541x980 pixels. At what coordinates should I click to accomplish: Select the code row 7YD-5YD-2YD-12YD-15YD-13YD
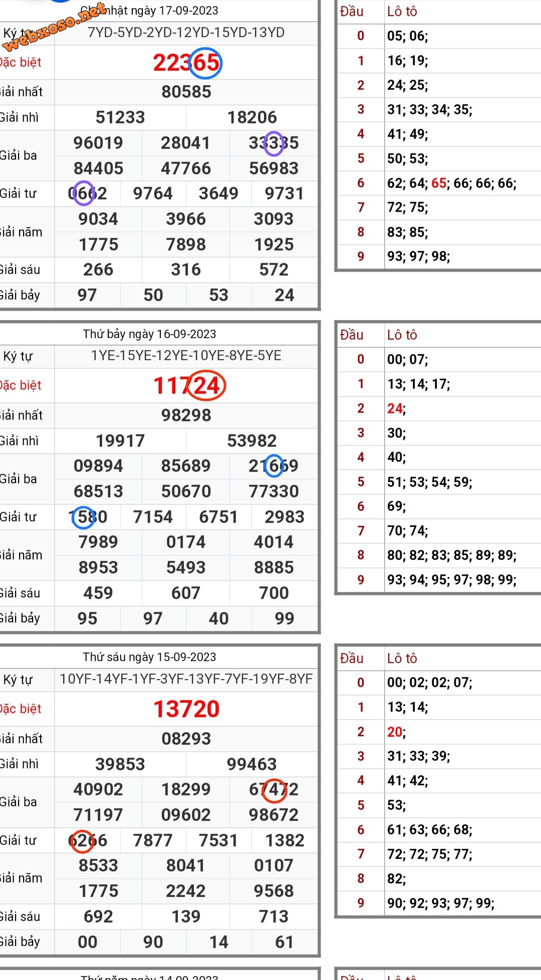[186, 33]
